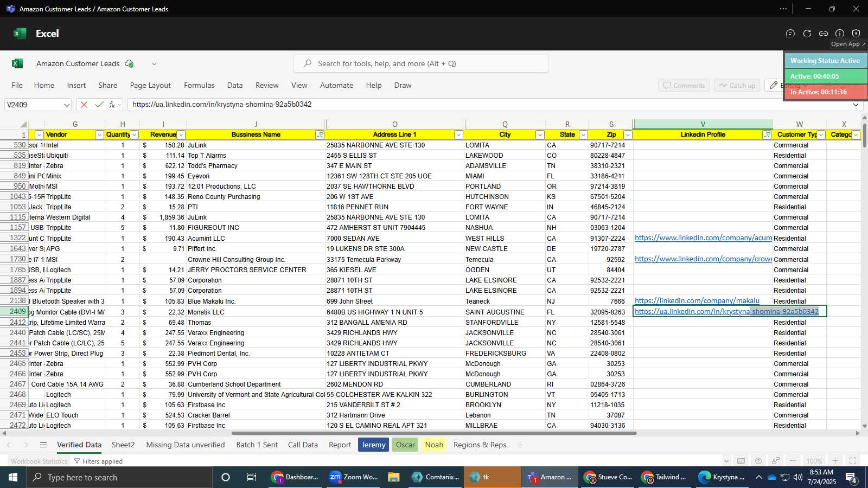Open the all sheets list icon
The height and width of the screenshot is (488, 868).
[43, 445]
